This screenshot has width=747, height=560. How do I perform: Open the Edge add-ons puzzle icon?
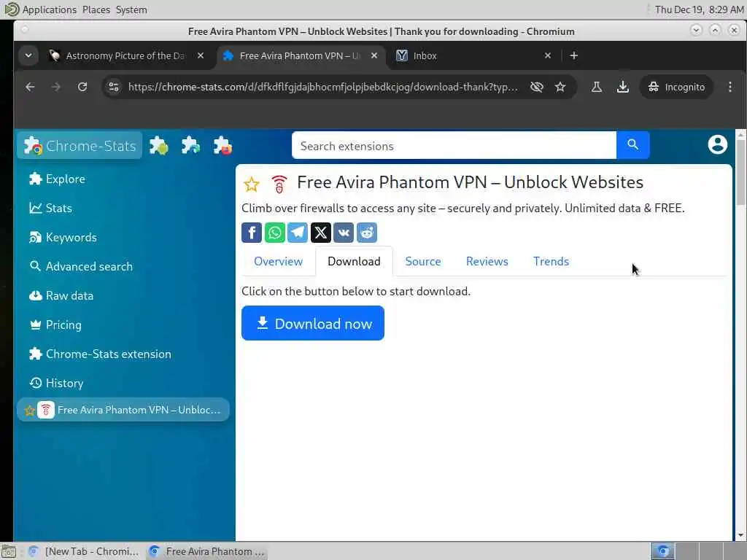pyautogui.click(x=190, y=145)
